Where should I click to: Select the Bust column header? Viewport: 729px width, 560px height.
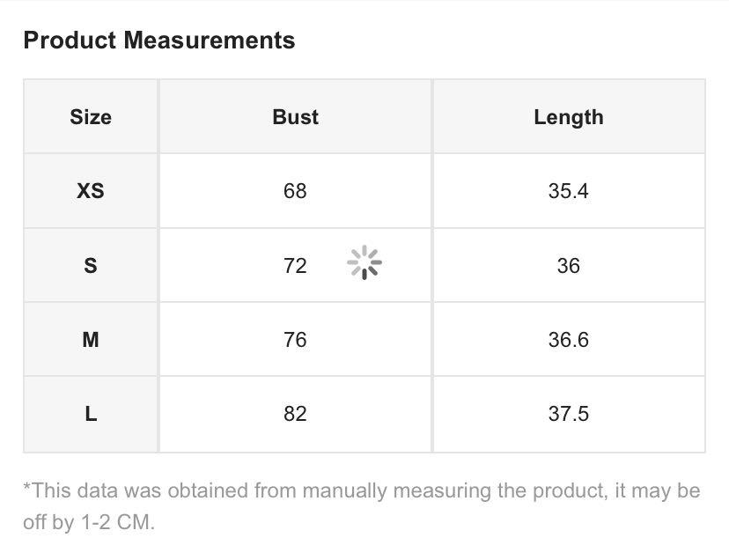(x=295, y=117)
